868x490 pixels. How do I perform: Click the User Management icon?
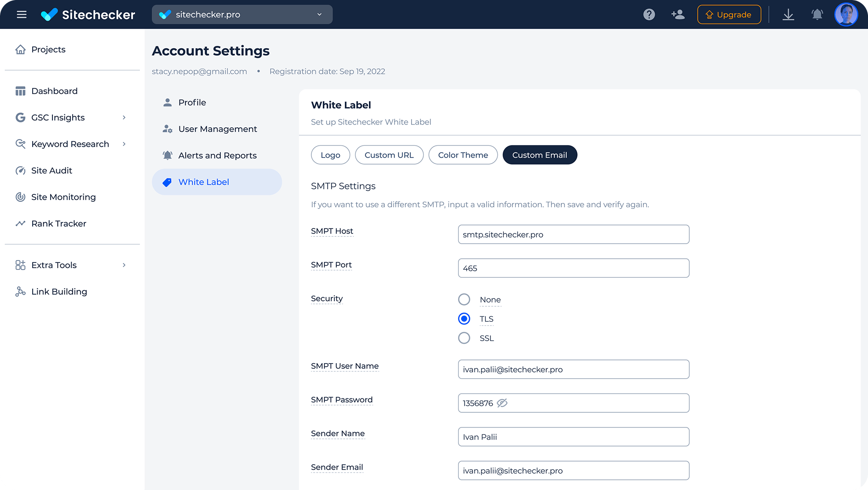point(167,129)
